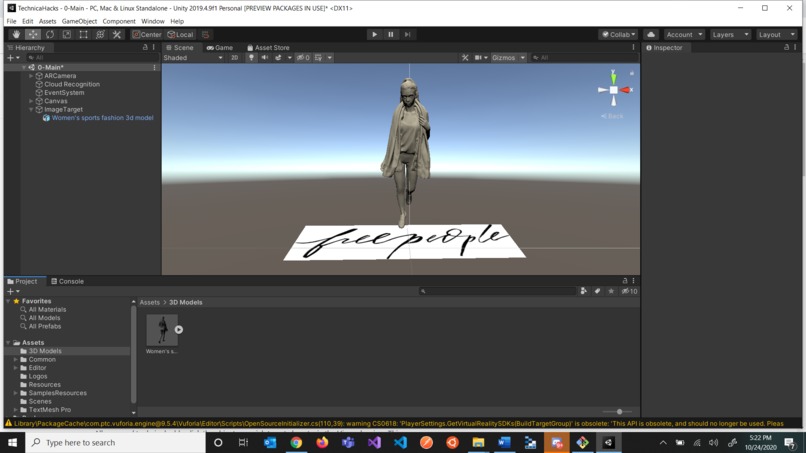The image size is (806, 453).
Task: Click the green Y axis on gizmo
Action: [x=613, y=77]
